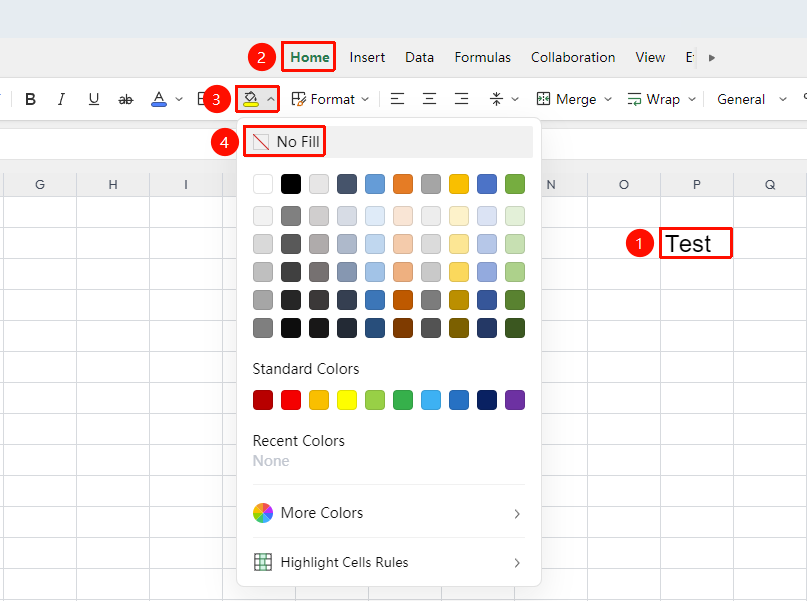This screenshot has height=601, width=807.
Task: Click the font color icon
Action: pyautogui.click(x=159, y=99)
